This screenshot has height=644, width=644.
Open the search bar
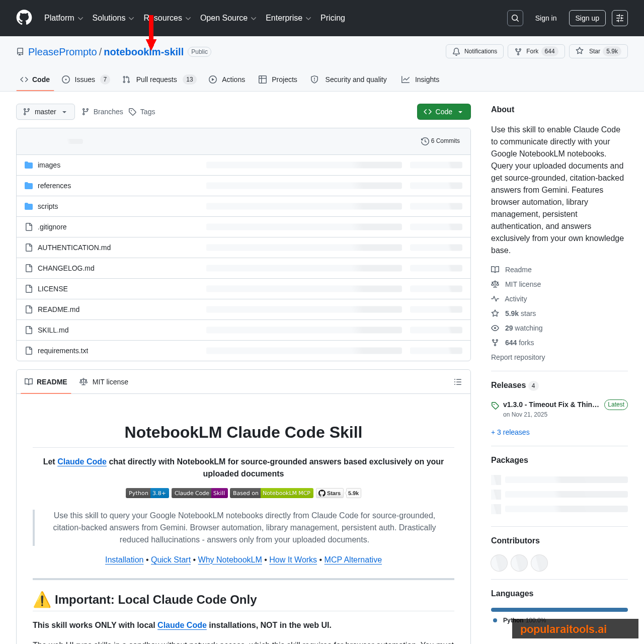click(x=515, y=18)
